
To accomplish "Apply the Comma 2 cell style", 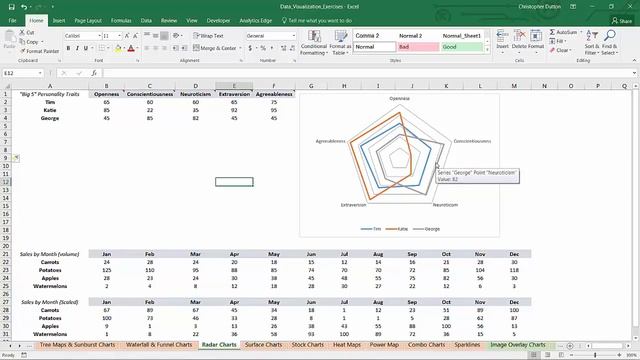I will click(374, 36).
